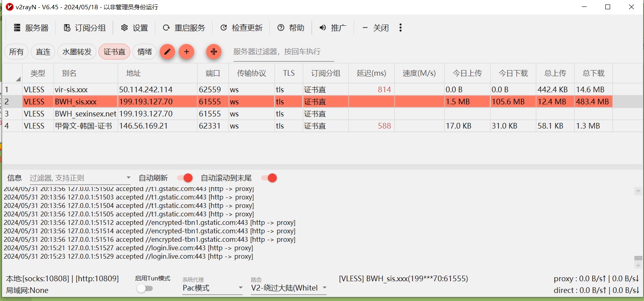Click the v2rayN app icon in title bar

click(10, 7)
